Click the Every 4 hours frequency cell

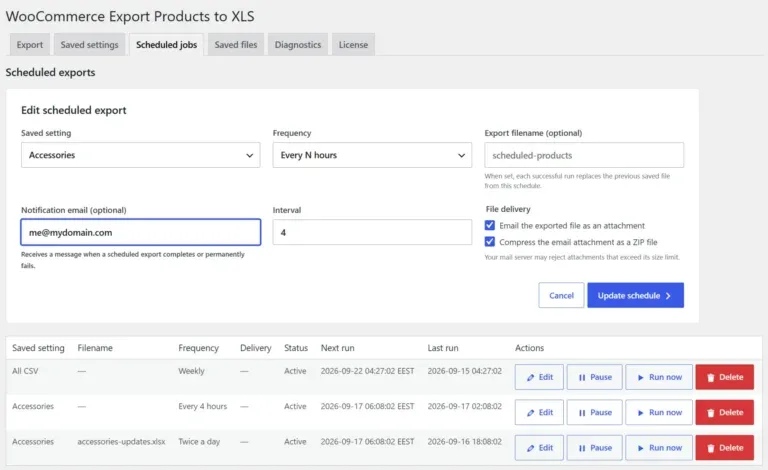[203, 406]
